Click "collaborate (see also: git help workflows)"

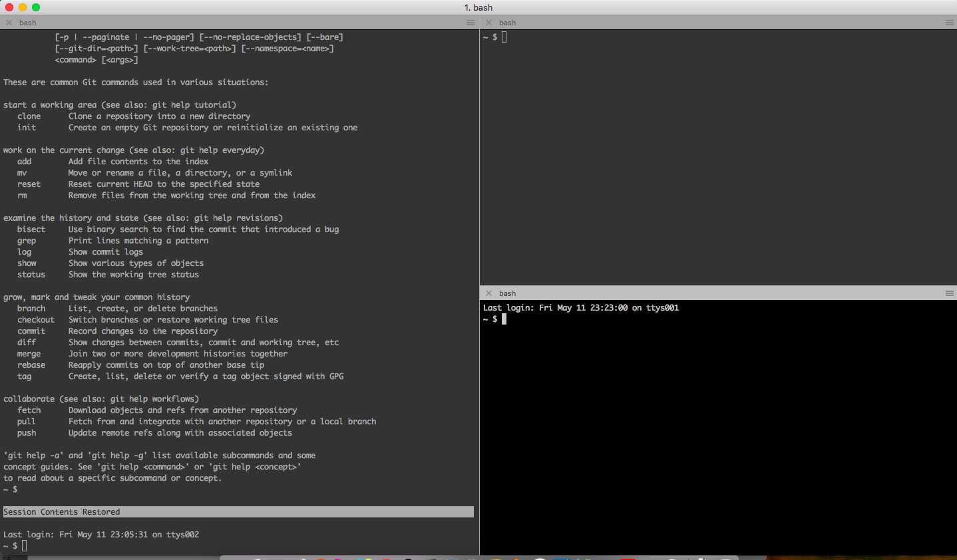[x=101, y=399]
